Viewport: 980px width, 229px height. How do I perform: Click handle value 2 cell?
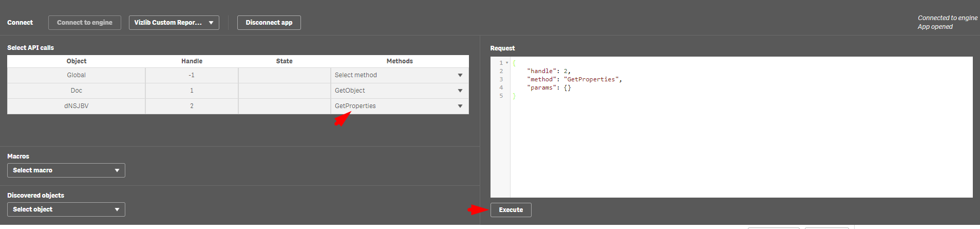point(192,106)
